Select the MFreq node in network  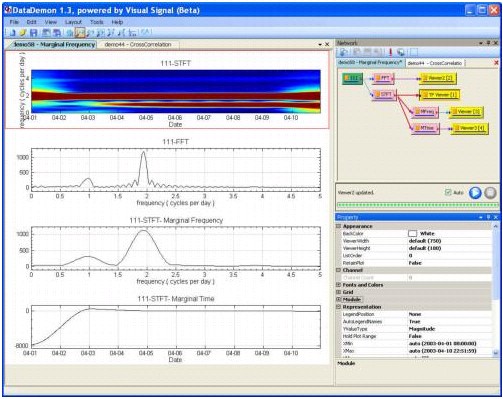[425, 112]
